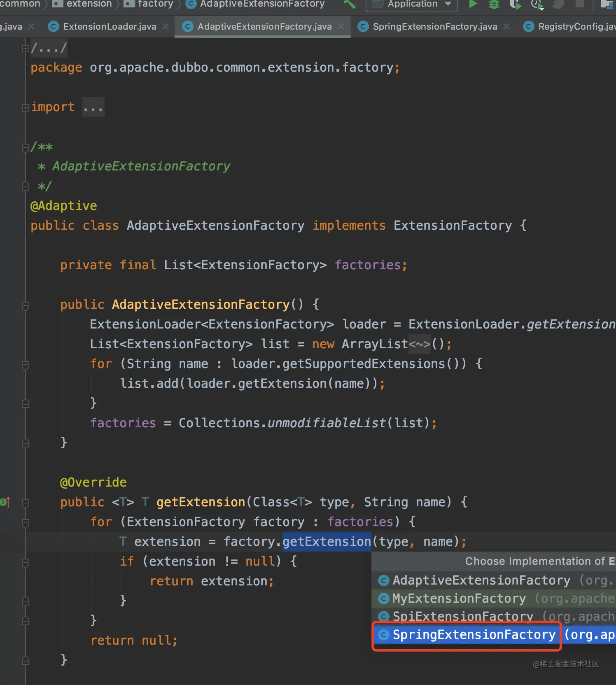Choose SpiExtensionFactory implementation in popup
This screenshot has width=616, height=685.
click(494, 616)
